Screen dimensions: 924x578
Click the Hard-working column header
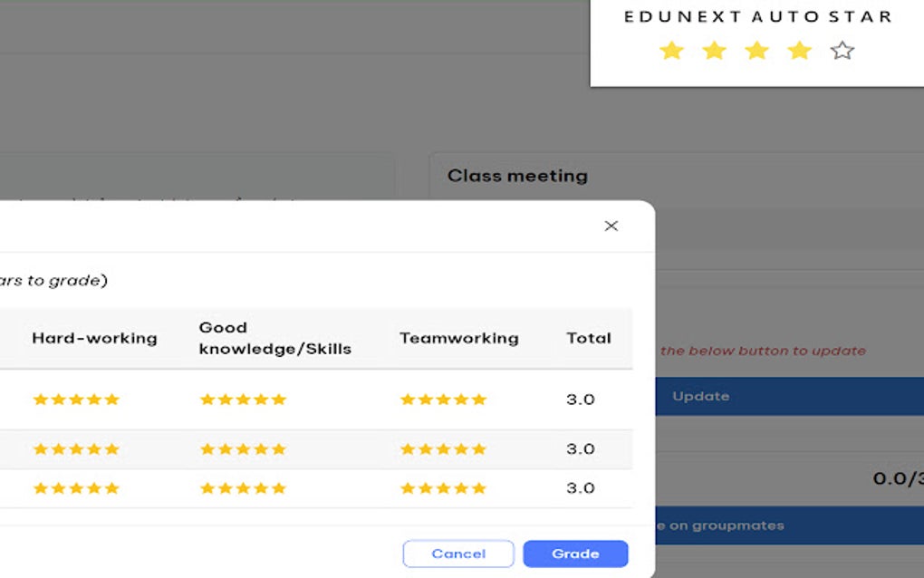96,337
